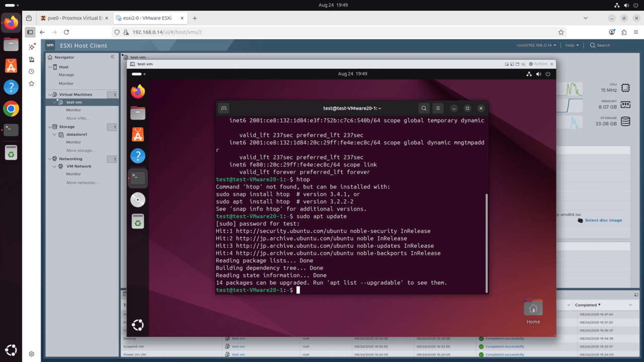Collapse Virtual Machines tree node

coord(49,95)
